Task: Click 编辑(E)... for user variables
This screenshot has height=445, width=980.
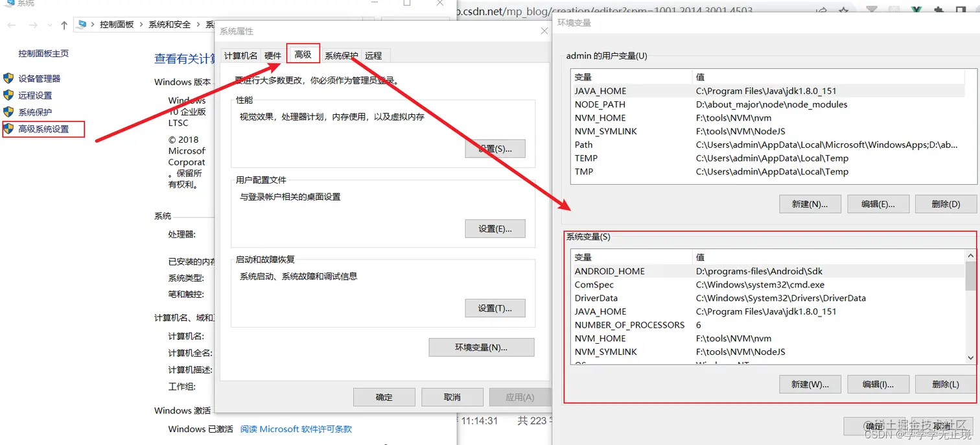Action: (x=878, y=204)
